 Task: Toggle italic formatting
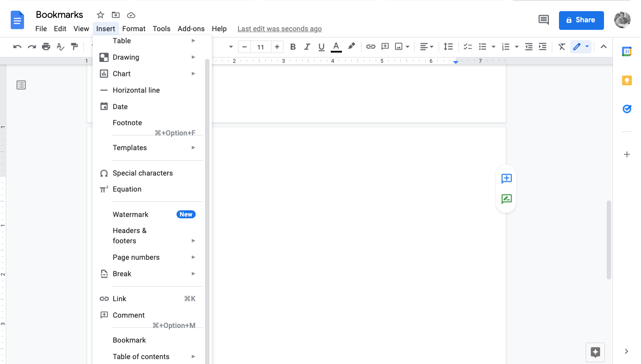click(307, 47)
